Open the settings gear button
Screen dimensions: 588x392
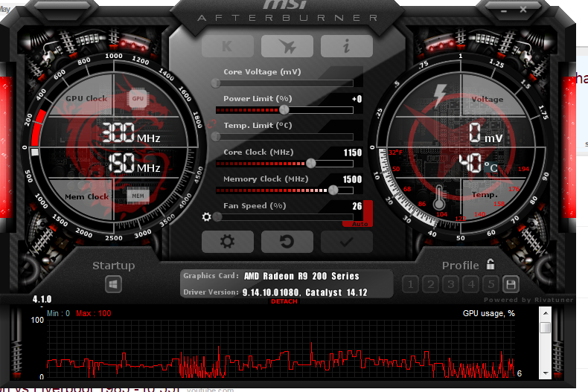click(228, 242)
